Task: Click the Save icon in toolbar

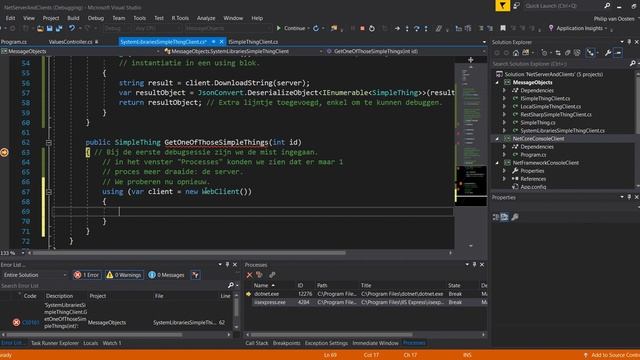Action: 49,29
